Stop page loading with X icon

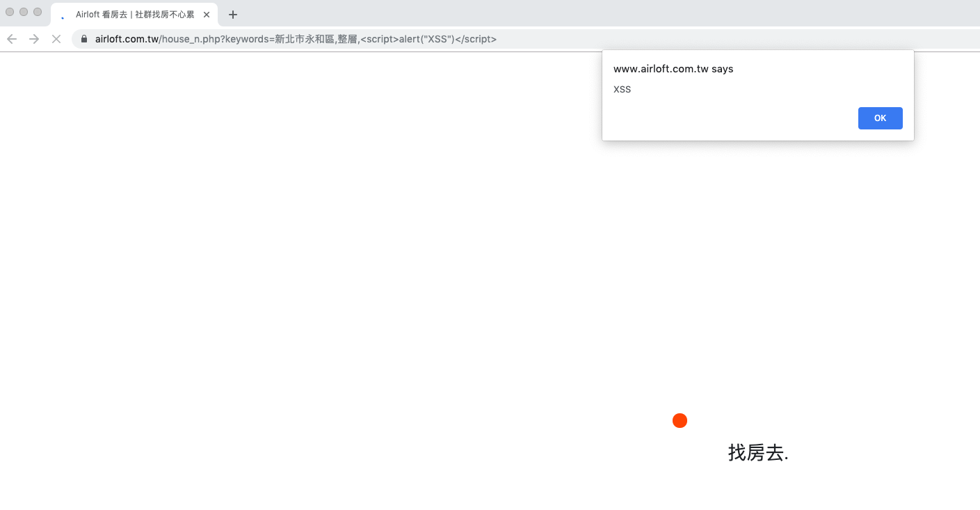coord(56,39)
